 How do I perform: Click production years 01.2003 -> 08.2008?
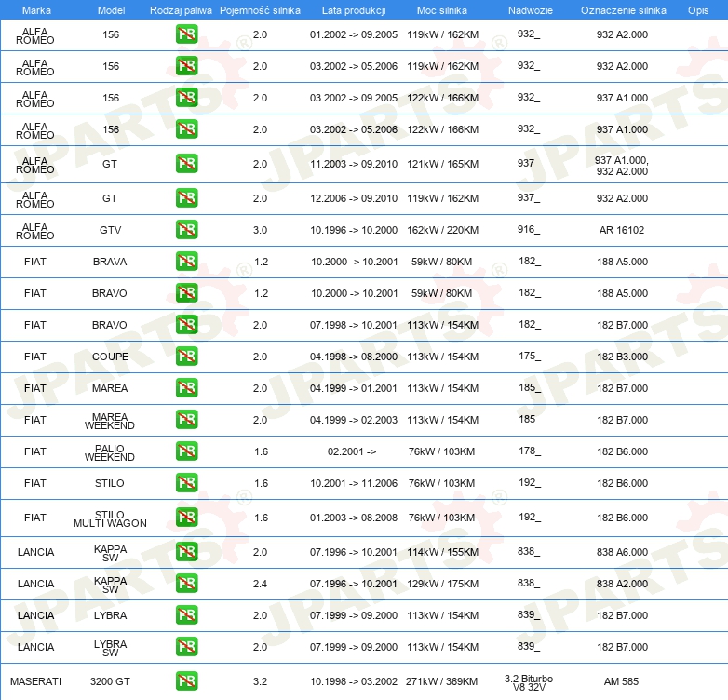(x=354, y=518)
